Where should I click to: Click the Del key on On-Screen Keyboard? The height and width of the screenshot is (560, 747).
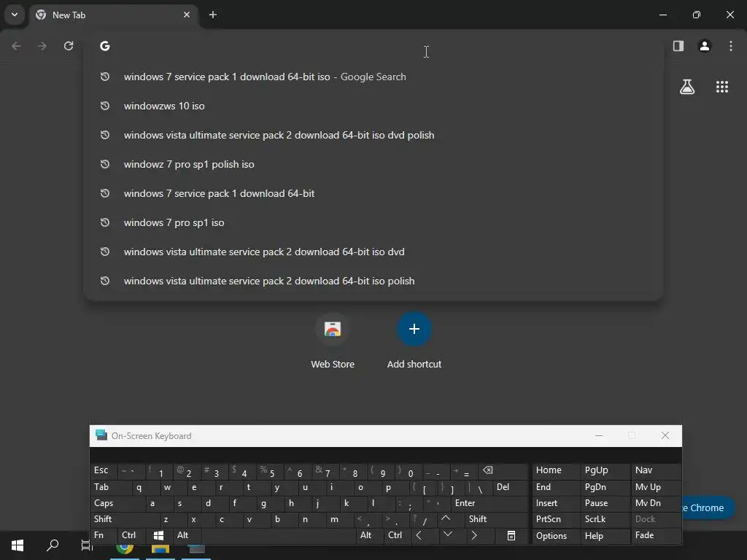point(510,487)
